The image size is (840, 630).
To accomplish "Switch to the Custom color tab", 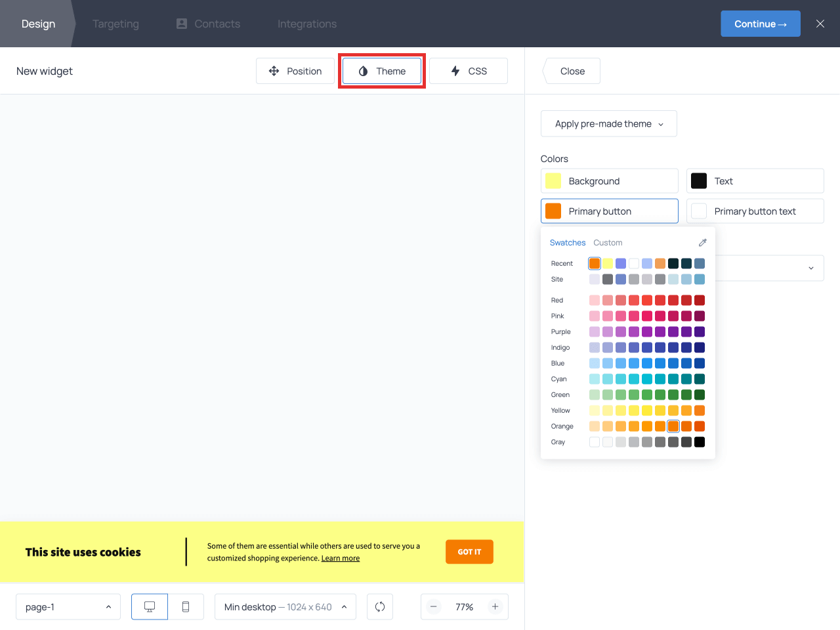I will (608, 243).
